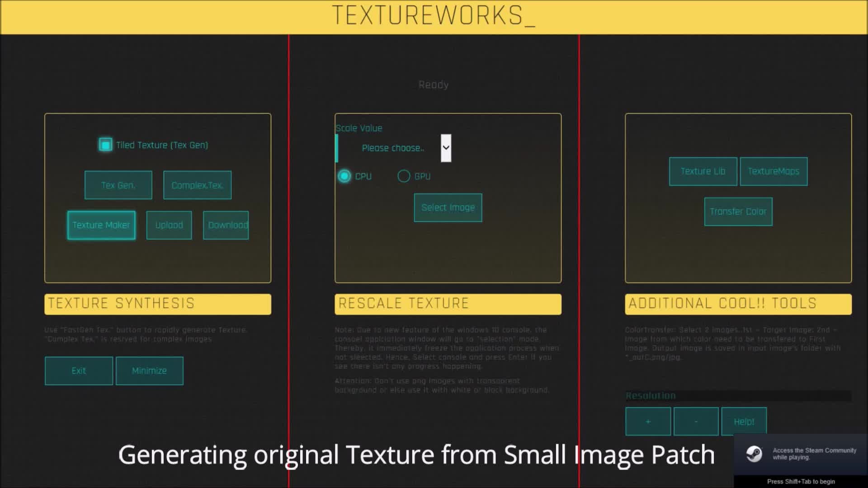Select the CPU radio button
This screenshot has height=488, width=868.
344,176
